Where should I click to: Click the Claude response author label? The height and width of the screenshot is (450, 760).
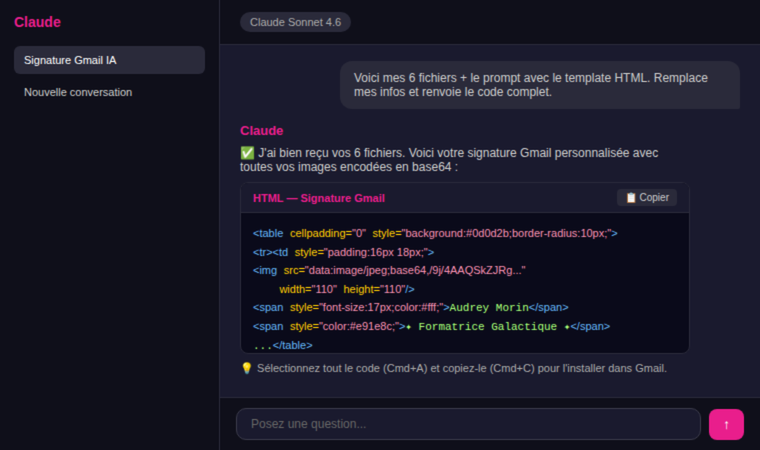(262, 130)
